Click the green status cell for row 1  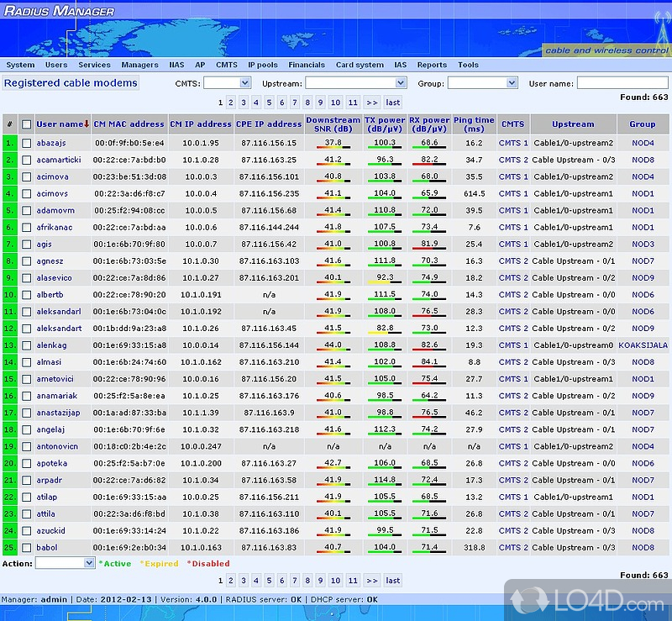click(x=9, y=143)
